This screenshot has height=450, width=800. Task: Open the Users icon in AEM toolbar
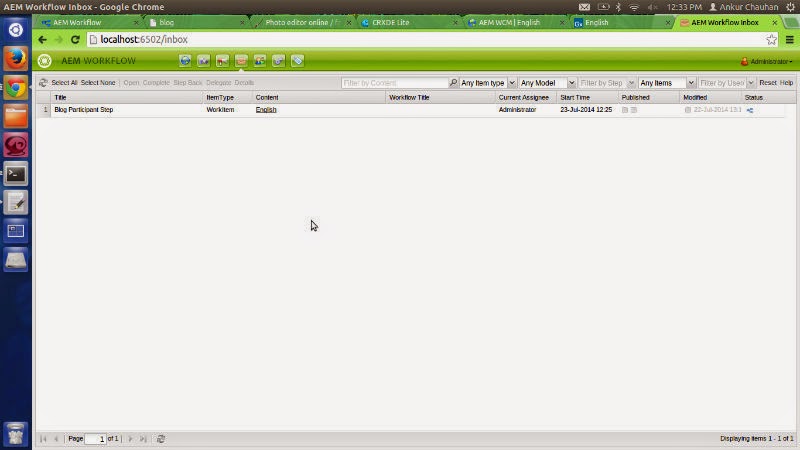[x=260, y=61]
